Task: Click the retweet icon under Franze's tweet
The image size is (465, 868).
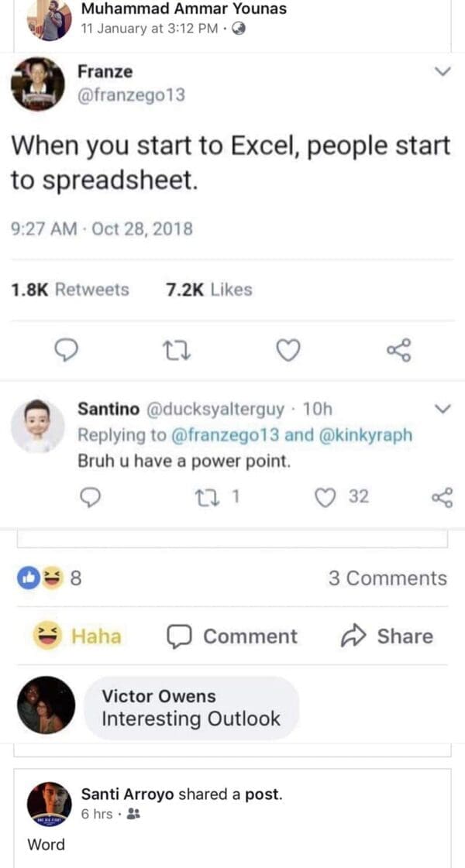Action: pos(178,352)
